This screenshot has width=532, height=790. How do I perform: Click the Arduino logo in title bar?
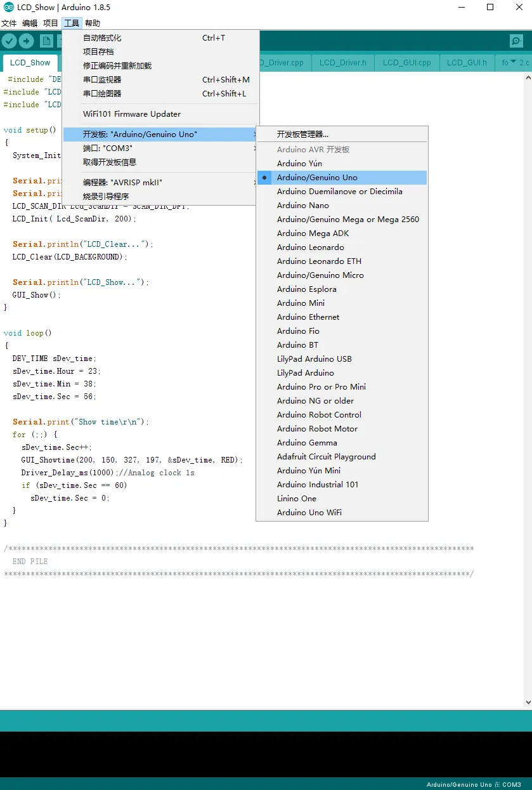click(x=8, y=8)
